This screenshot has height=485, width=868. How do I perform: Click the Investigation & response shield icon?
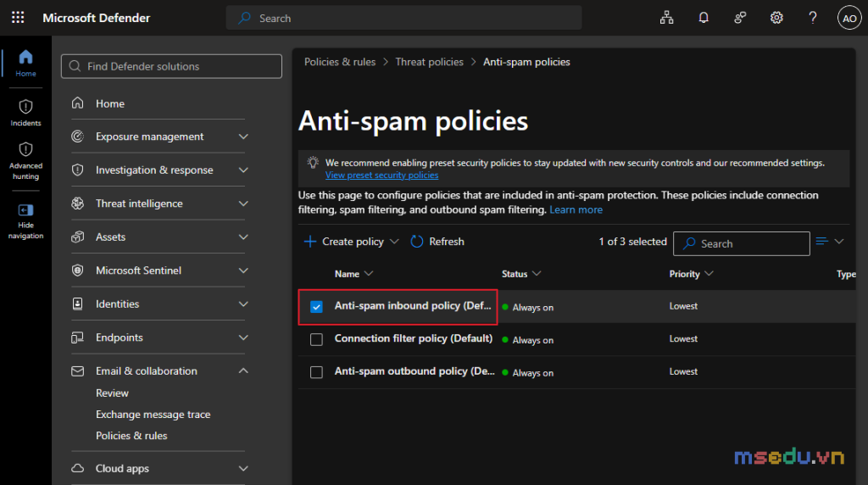(x=77, y=170)
